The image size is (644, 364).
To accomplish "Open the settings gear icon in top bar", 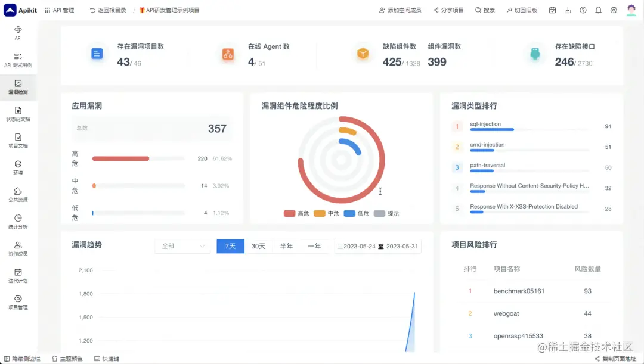I will (614, 10).
